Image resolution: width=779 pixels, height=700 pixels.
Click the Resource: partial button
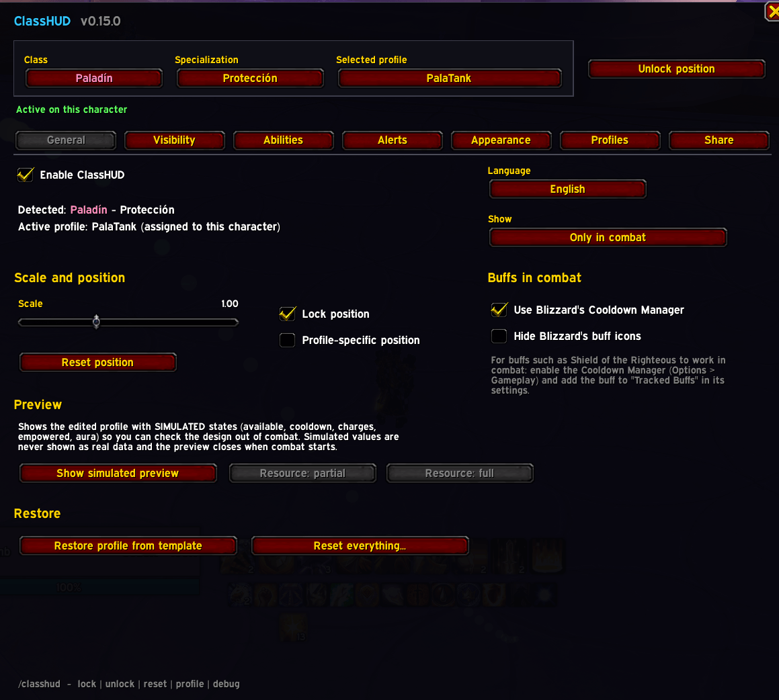click(302, 473)
